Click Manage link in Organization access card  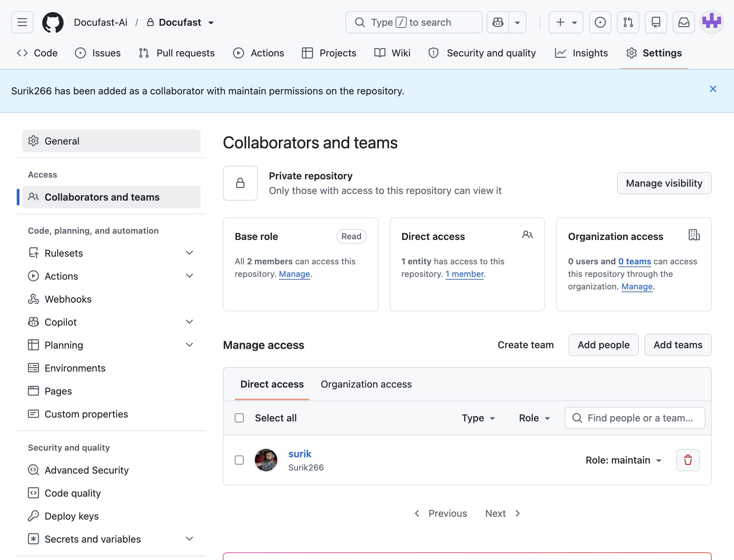pyautogui.click(x=637, y=287)
